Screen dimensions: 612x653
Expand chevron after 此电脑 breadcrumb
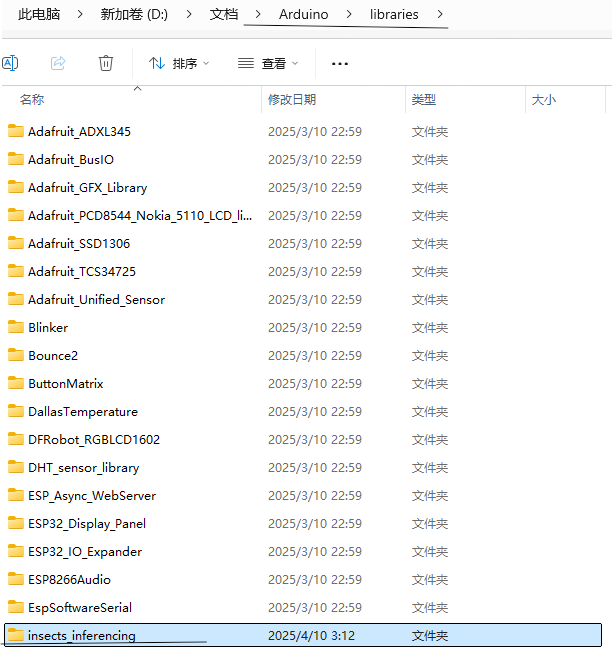(80, 14)
